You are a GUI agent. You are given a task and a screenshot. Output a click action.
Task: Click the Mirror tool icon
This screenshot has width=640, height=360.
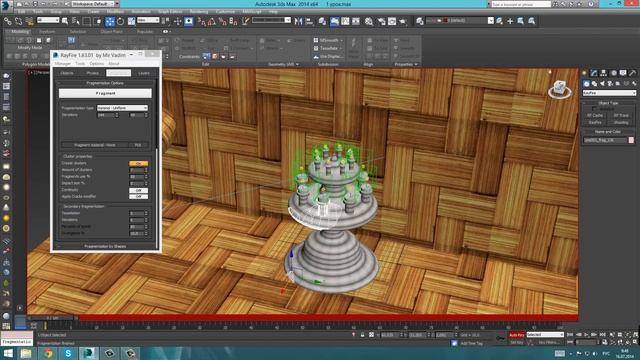pyautogui.click(x=298, y=21)
